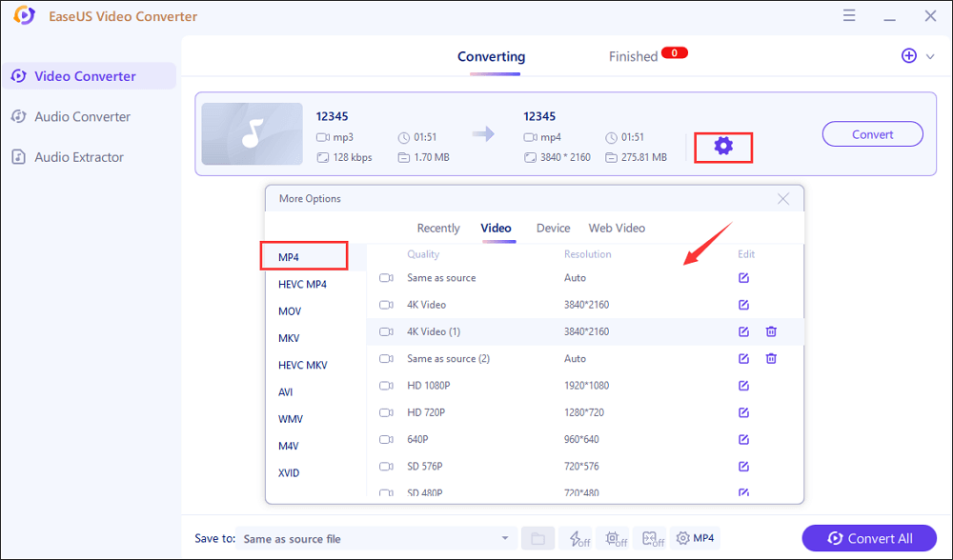Open the Finished tab

[x=634, y=57]
